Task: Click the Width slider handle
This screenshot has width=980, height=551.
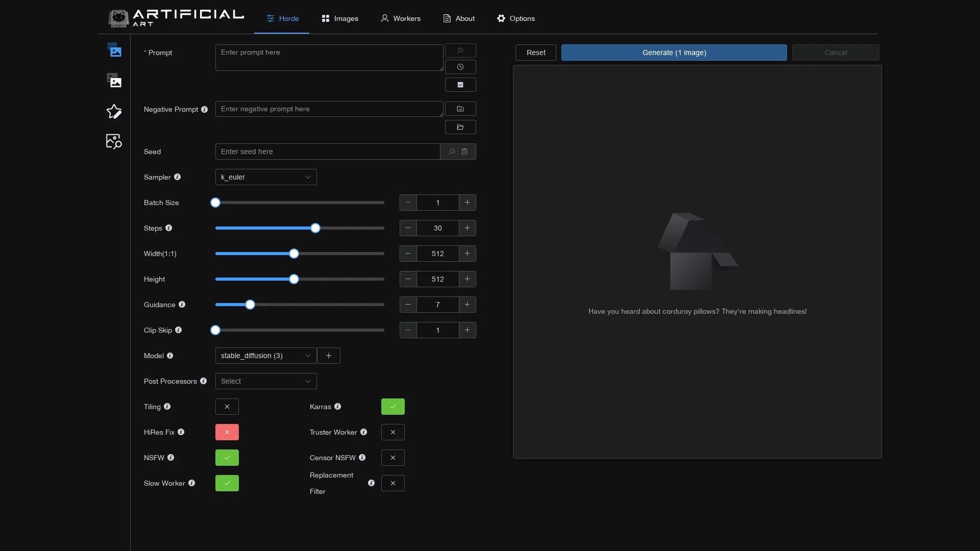Action: pos(294,254)
